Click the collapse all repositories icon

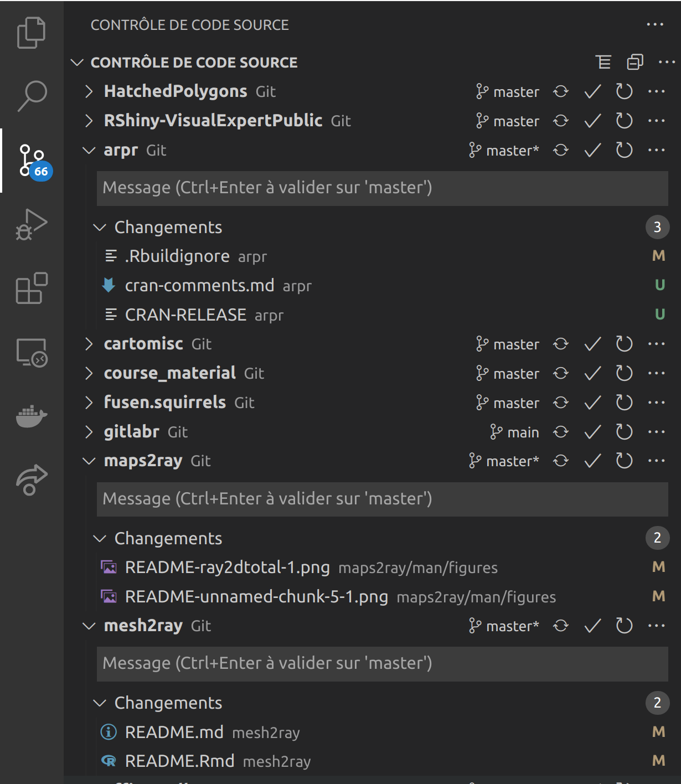tap(635, 62)
